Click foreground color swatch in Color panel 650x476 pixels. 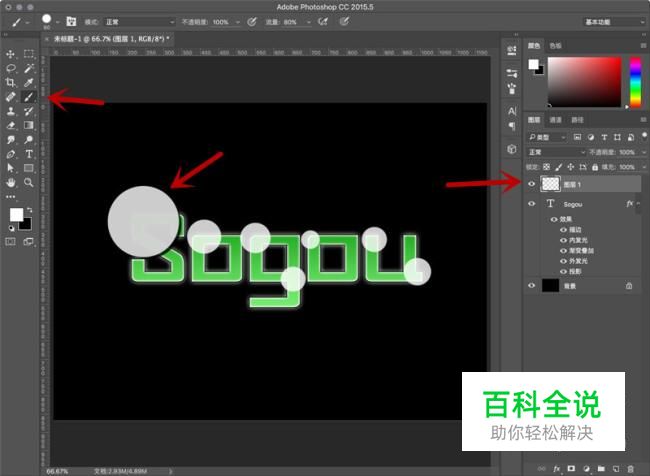(x=533, y=64)
